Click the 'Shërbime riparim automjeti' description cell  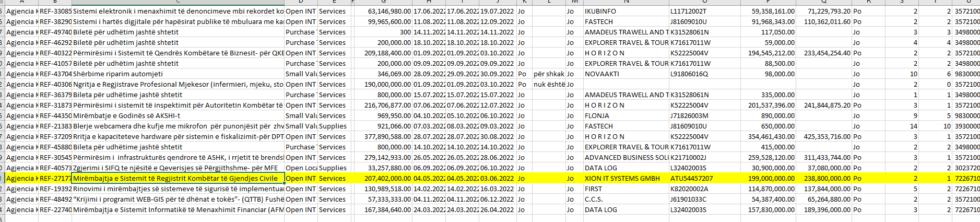pyautogui.click(x=118, y=74)
